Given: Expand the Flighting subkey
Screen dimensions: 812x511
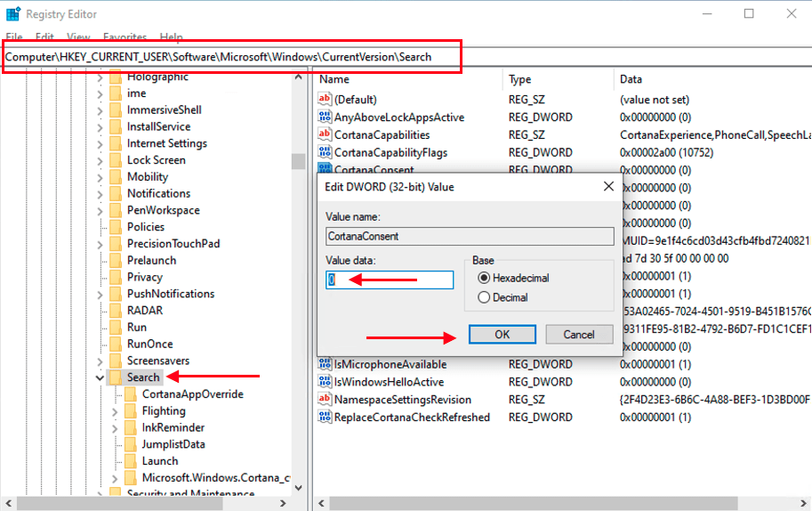Looking at the screenshot, I should 115,411.
